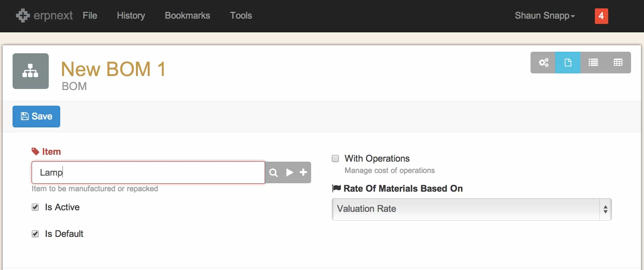Expand the Shaun Snapp user menu

(545, 16)
